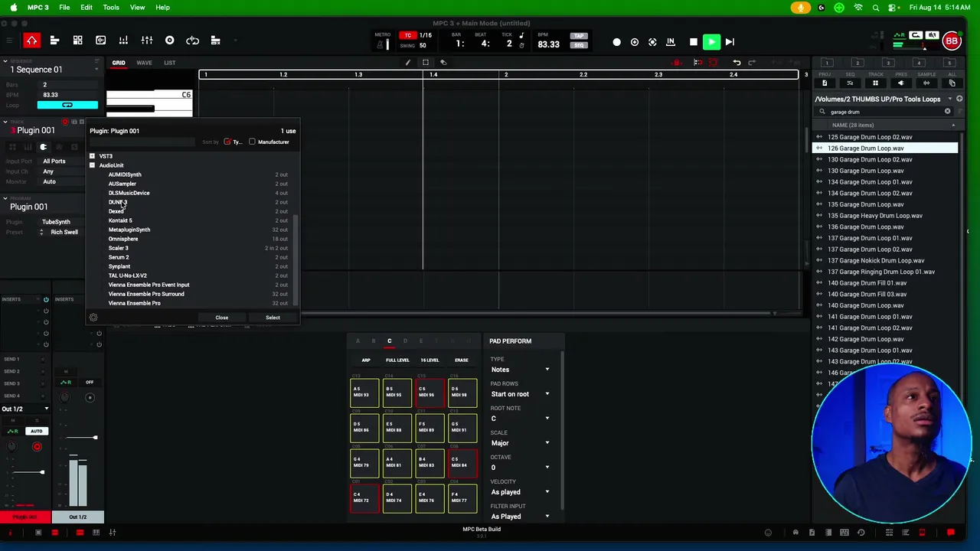Toggle AUTO monitor on Plugin 001 channel
This screenshot has width=980, height=551.
pos(36,431)
